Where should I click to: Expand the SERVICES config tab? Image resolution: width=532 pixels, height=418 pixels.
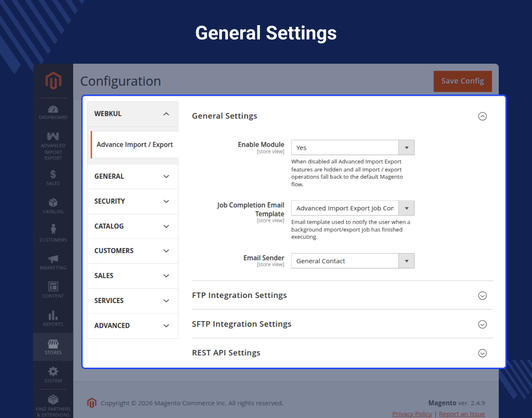tap(133, 301)
